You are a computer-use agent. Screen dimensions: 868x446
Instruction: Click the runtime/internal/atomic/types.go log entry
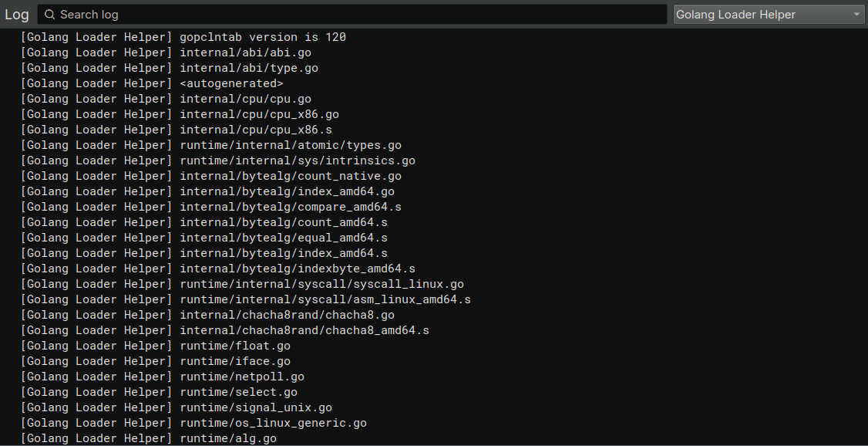(x=211, y=145)
